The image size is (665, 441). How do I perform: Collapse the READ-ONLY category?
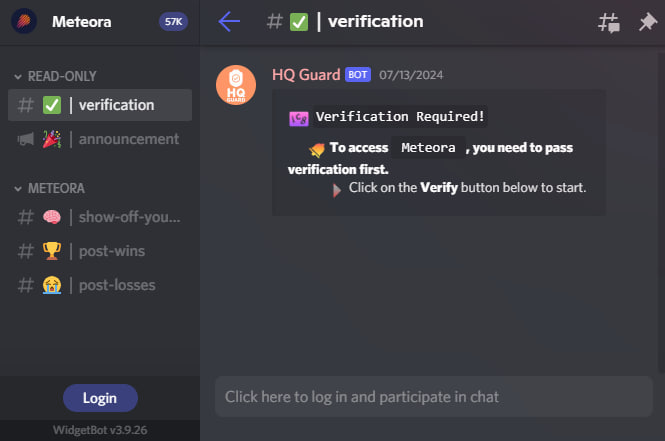55,76
